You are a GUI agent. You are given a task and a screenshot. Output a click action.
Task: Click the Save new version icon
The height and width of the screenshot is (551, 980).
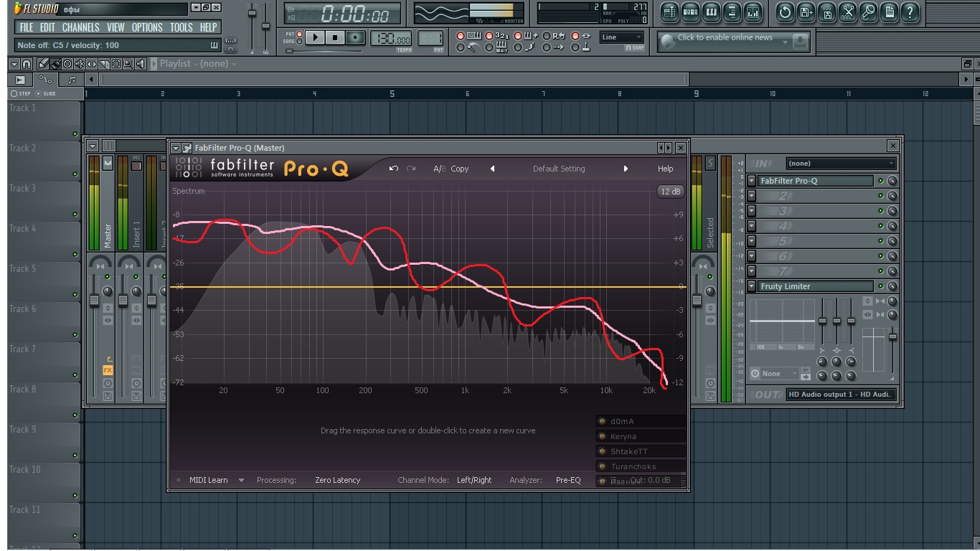point(806,11)
